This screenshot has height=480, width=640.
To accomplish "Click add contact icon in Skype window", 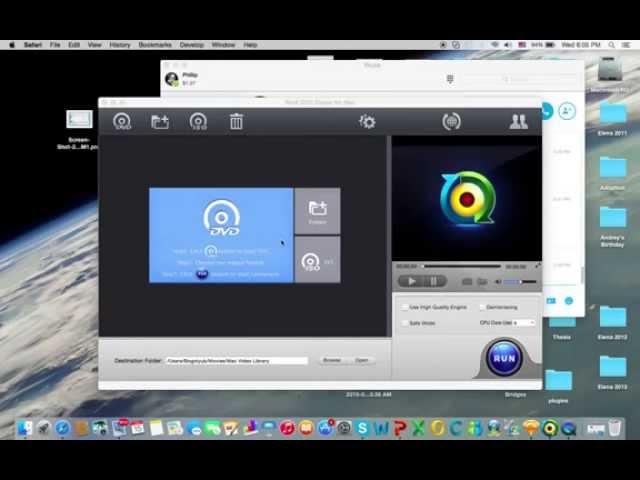I will 567,111.
